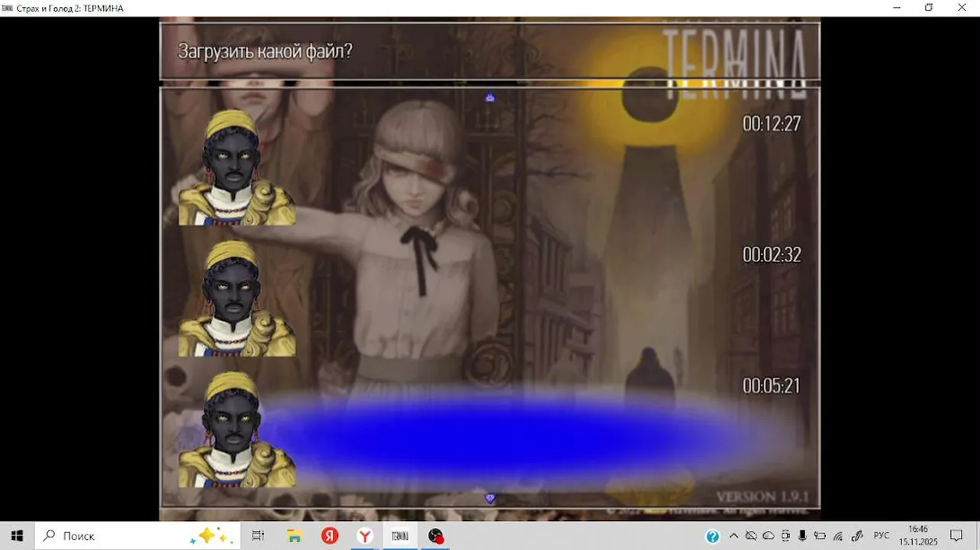Screen dimensions: 980x550
Task: Switch input language via РУС indicator
Action: (882, 535)
